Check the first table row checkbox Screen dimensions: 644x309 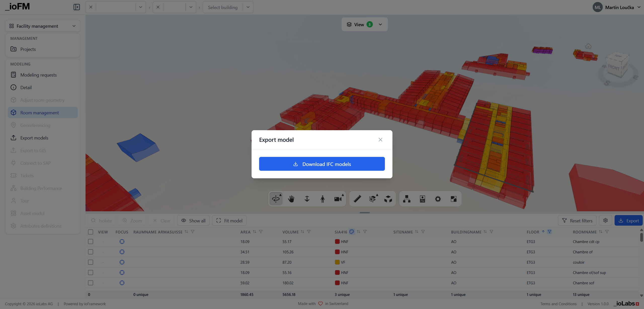[x=91, y=242]
